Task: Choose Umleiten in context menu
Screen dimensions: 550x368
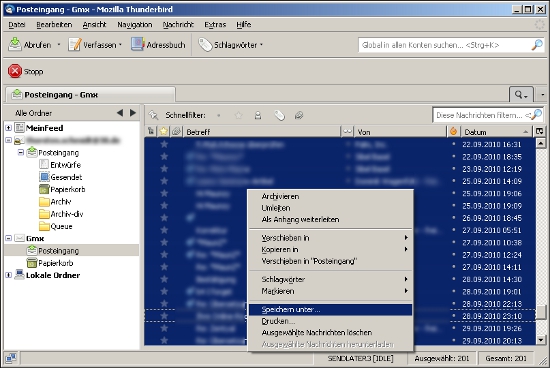Action: (x=330, y=208)
